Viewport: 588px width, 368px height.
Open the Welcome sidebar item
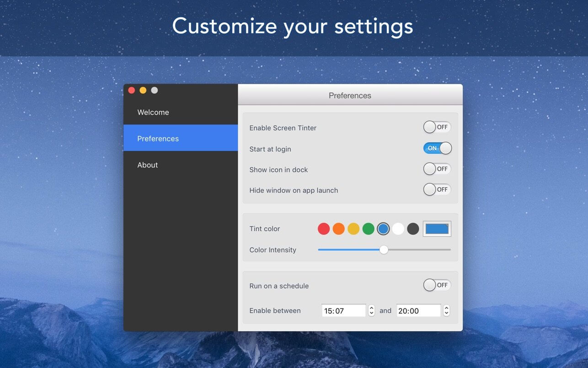[x=153, y=113]
